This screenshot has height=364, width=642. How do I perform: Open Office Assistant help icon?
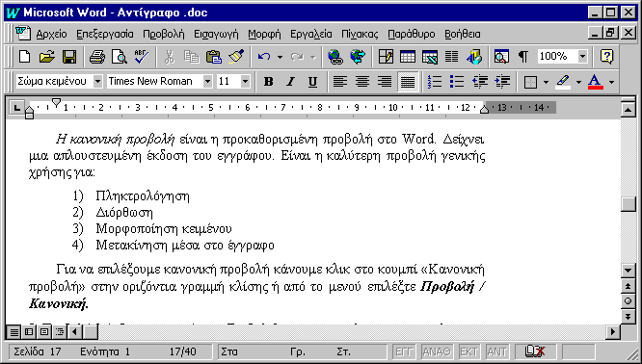(x=606, y=57)
